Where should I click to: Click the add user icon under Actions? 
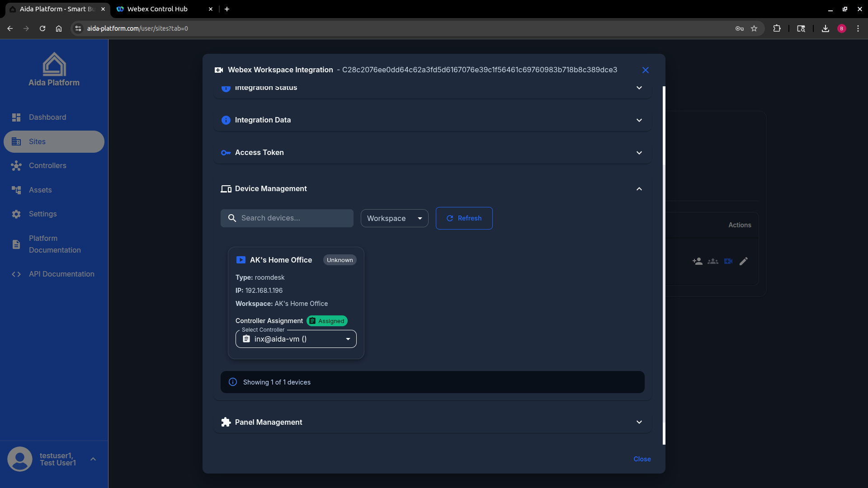pyautogui.click(x=697, y=261)
